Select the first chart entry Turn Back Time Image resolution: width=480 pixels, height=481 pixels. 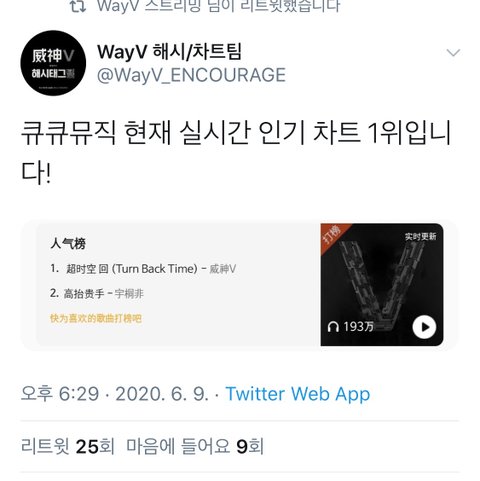[143, 269]
